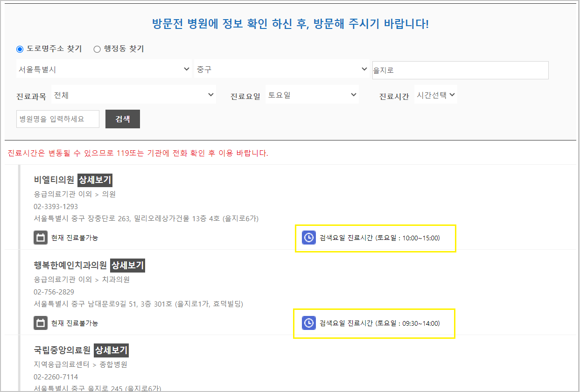Select the 도로명주소 찾기 radio button
Screen dimensions: 580x392
19,49
